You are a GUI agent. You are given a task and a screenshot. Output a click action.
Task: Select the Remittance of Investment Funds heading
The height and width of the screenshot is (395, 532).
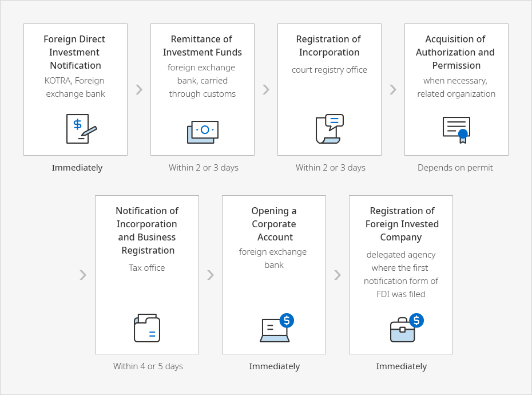[202, 46]
